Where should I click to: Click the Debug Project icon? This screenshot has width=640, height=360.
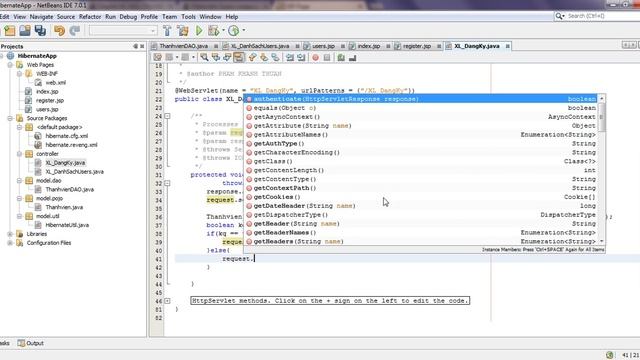pos(213,31)
